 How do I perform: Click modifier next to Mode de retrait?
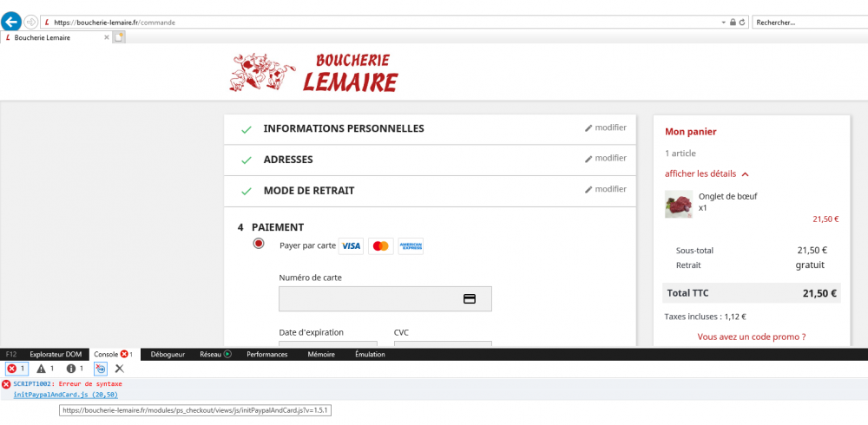pos(606,189)
